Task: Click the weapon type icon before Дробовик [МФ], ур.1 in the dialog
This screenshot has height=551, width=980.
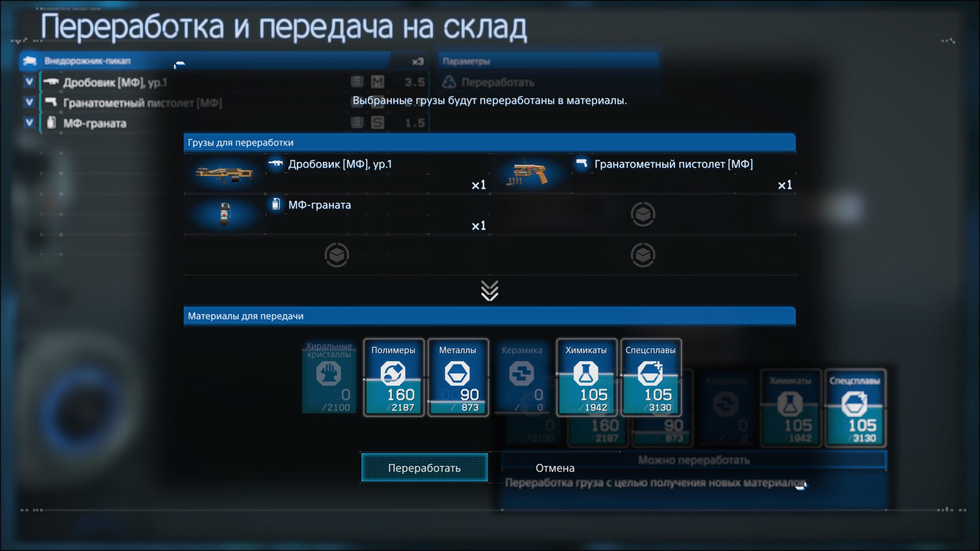Action: [x=276, y=164]
